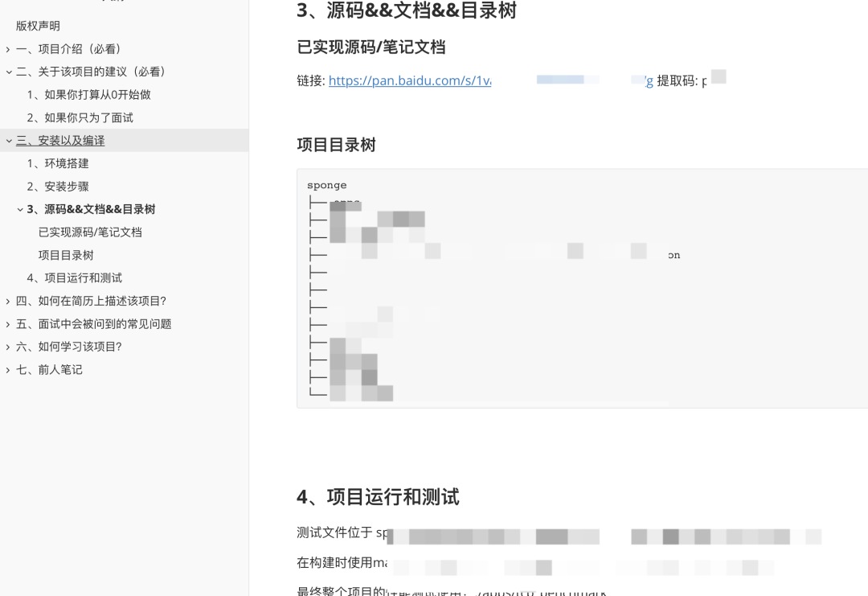Screen dimensions: 868x596
Task: Expand the 一、项目介绍 section chevron
Action: (x=8, y=49)
